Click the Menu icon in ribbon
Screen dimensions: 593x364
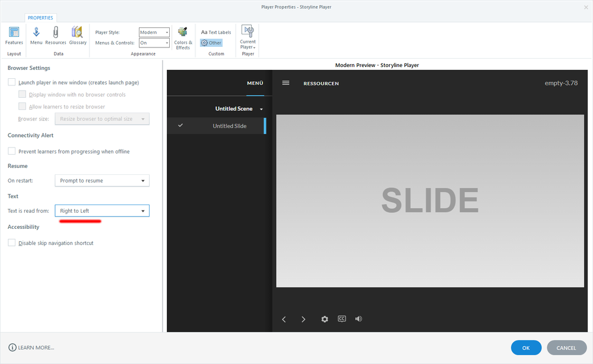tap(36, 36)
